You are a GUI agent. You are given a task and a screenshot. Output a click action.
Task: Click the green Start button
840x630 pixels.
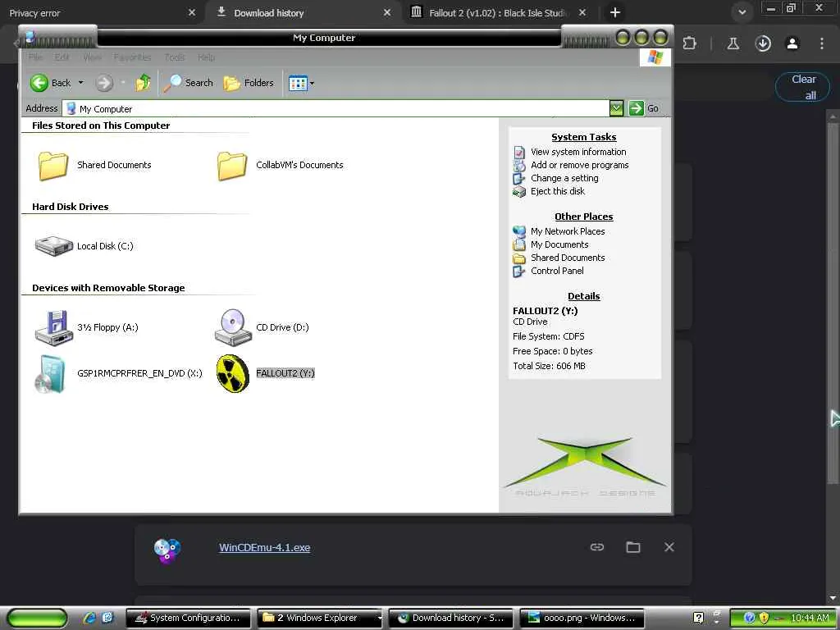coord(36,619)
